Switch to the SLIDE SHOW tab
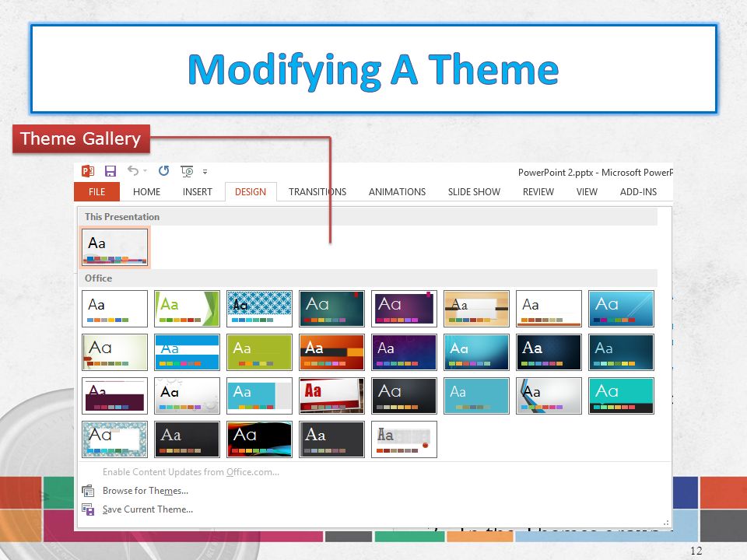 [474, 191]
